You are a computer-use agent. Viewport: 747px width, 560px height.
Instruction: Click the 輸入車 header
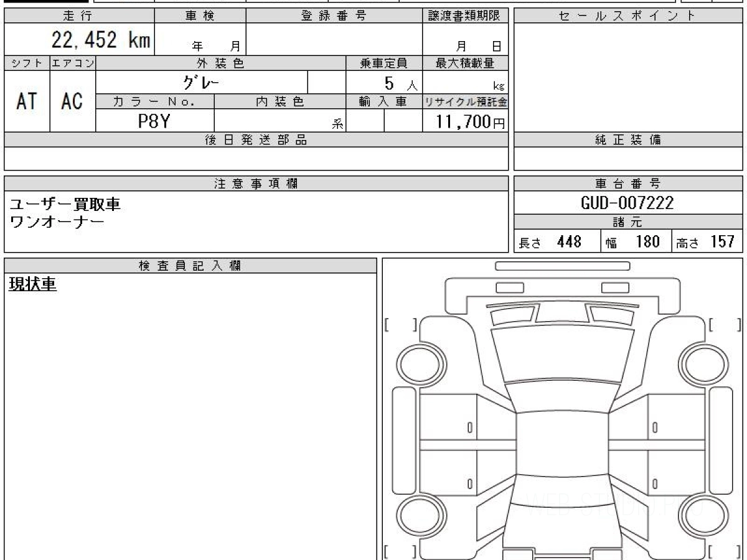click(x=384, y=101)
